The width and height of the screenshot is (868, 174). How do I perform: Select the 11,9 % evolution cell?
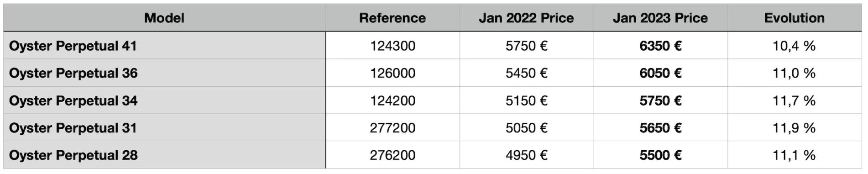pyautogui.click(x=795, y=128)
